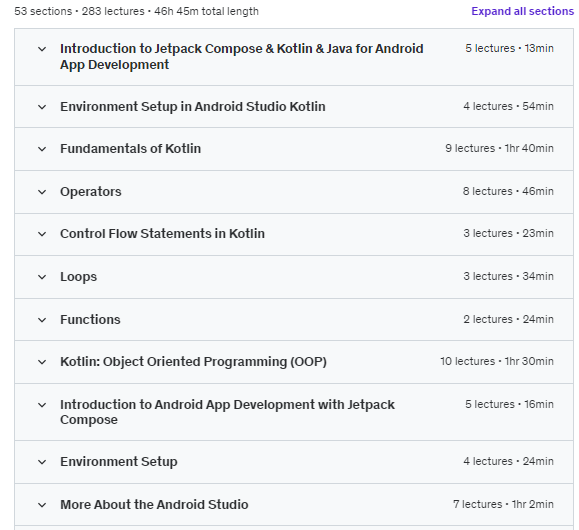
Task: Click '2 lectures • 24min' text
Action: click(508, 319)
